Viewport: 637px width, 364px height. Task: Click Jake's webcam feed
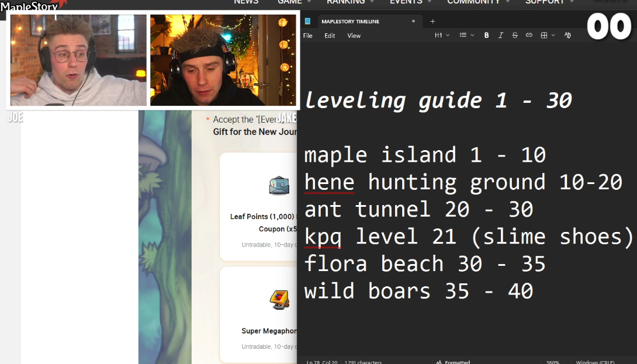(223, 60)
